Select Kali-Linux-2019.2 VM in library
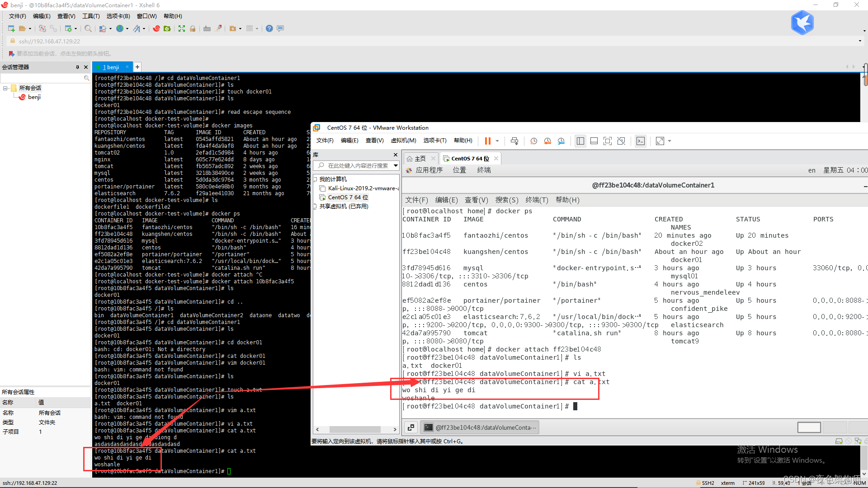868x488 pixels. click(363, 188)
